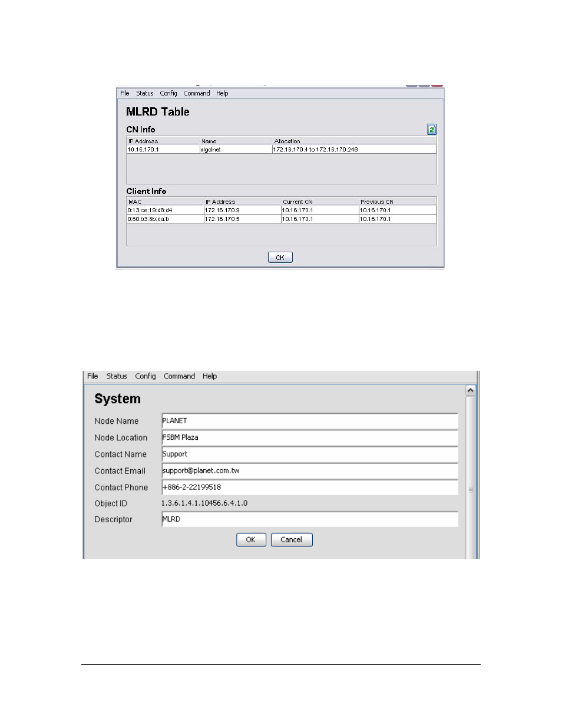Open Command menu in MLRD Table window
Screen dimensions: 562x728
tap(197, 93)
